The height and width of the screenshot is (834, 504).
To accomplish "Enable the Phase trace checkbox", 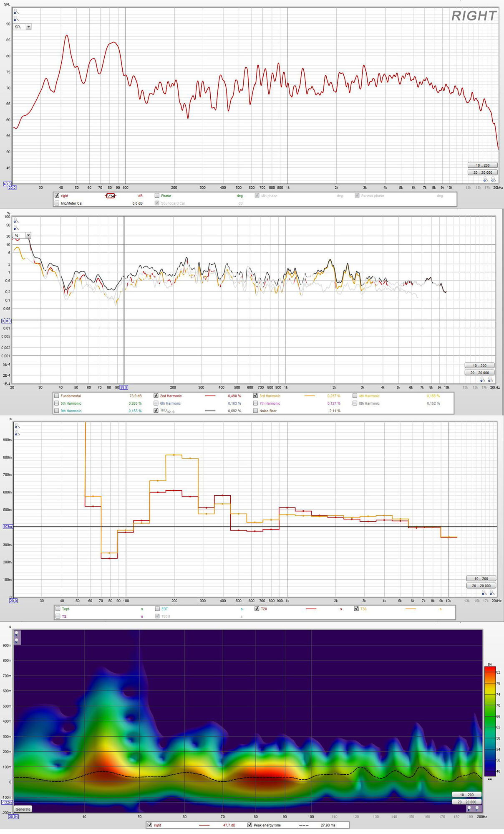I will 157,195.
